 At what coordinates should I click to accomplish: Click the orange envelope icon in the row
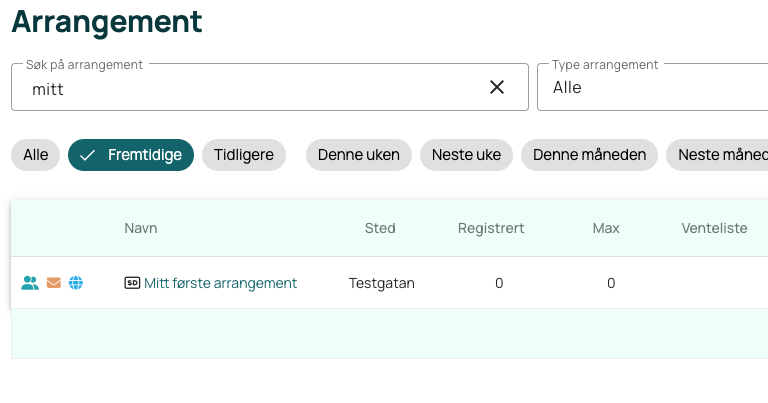(x=54, y=283)
